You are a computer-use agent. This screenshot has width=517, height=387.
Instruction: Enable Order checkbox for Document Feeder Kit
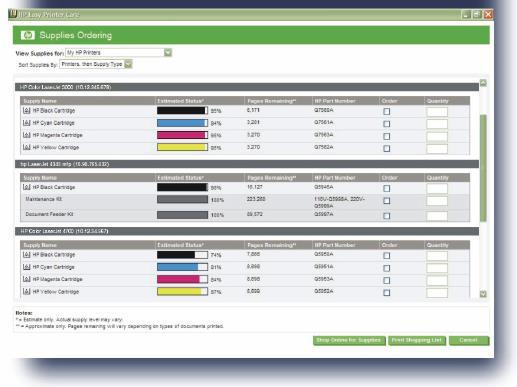pos(387,216)
